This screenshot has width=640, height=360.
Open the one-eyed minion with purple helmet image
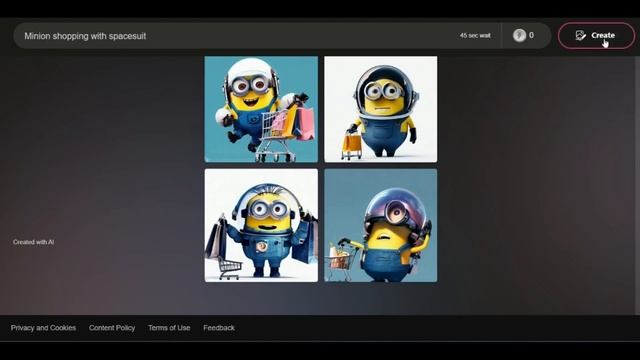[x=380, y=225]
